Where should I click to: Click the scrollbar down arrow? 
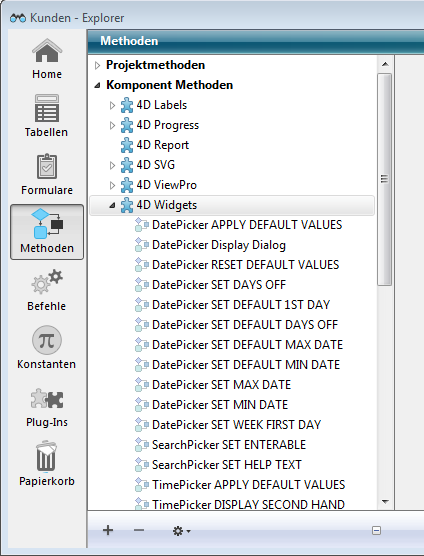[385, 502]
